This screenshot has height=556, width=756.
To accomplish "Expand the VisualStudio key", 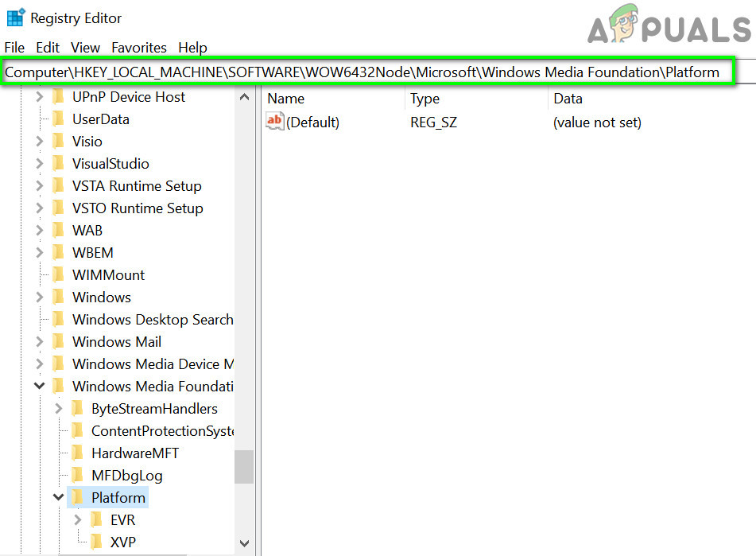I will tap(40, 164).
